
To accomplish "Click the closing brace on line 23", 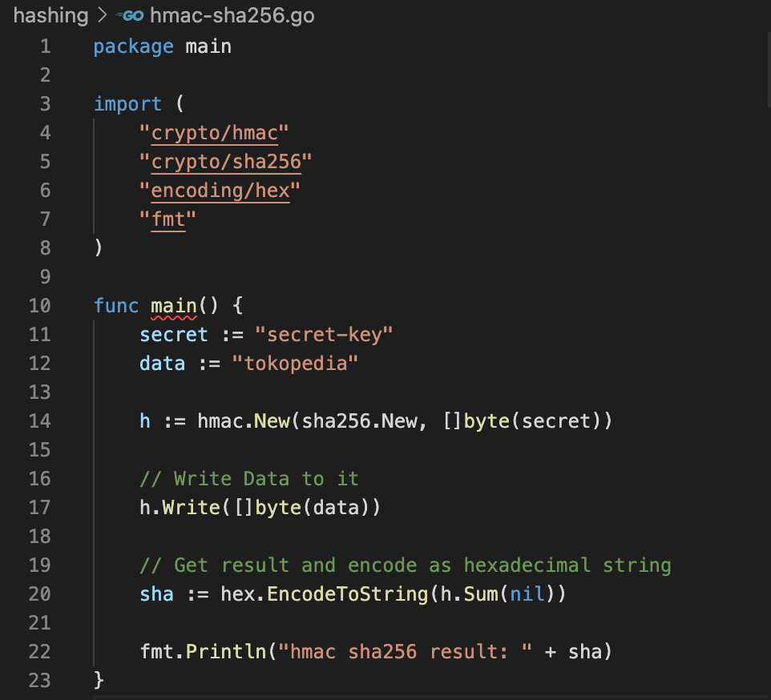I will [x=99, y=680].
